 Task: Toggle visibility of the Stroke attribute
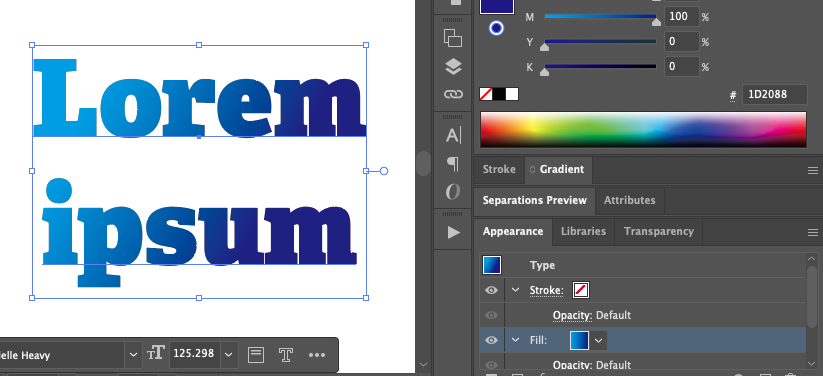[x=491, y=290]
